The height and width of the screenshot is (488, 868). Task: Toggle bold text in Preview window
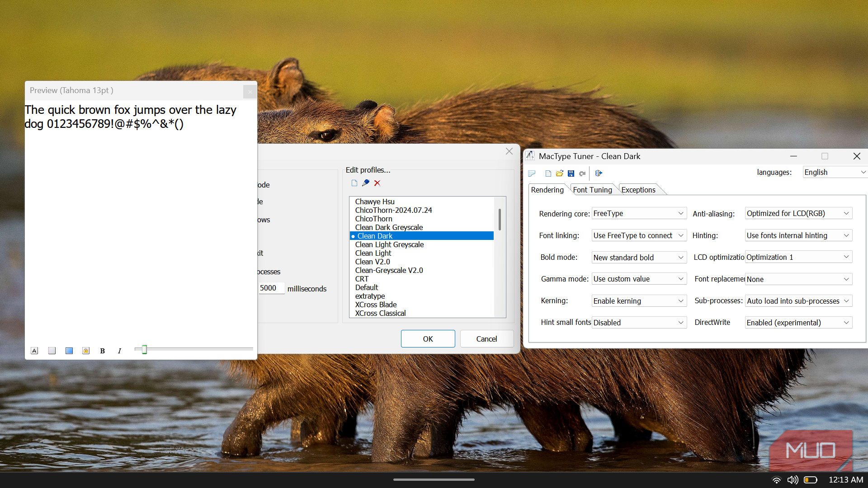[x=103, y=351]
